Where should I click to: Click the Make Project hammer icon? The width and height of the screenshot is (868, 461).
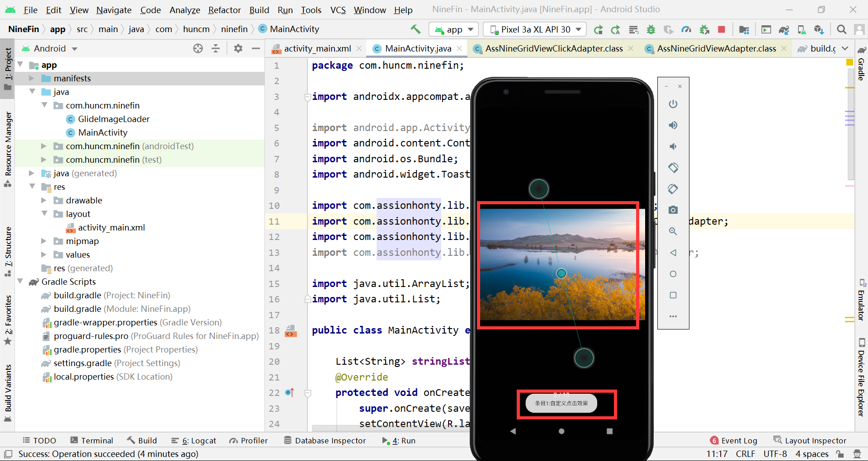[415, 29]
